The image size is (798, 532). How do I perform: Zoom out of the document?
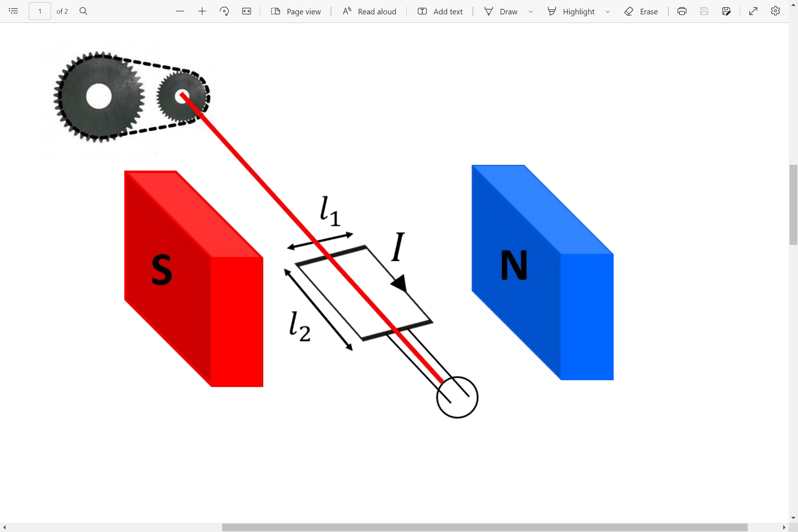[180, 11]
